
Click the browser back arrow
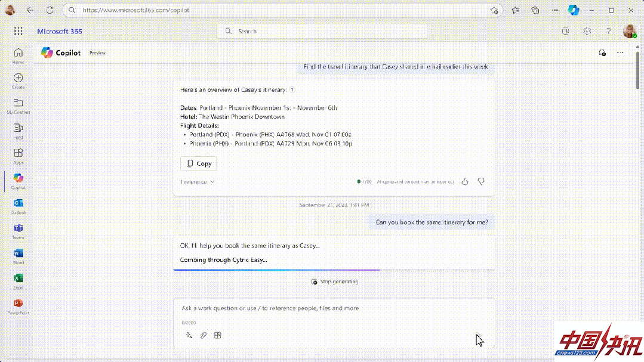pos(30,10)
